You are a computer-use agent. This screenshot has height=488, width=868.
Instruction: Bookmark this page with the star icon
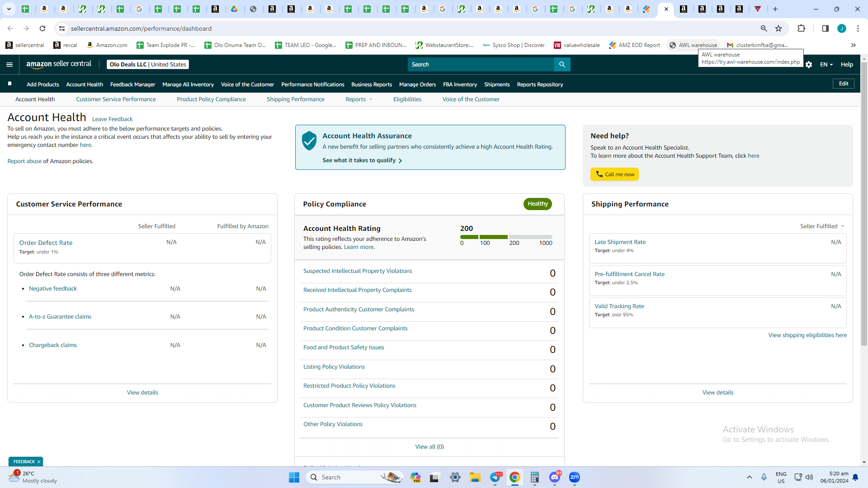778,28
